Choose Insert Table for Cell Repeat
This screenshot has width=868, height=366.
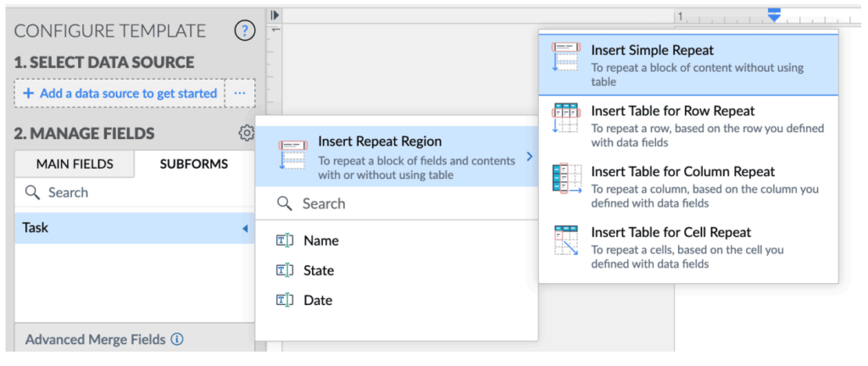[688, 247]
